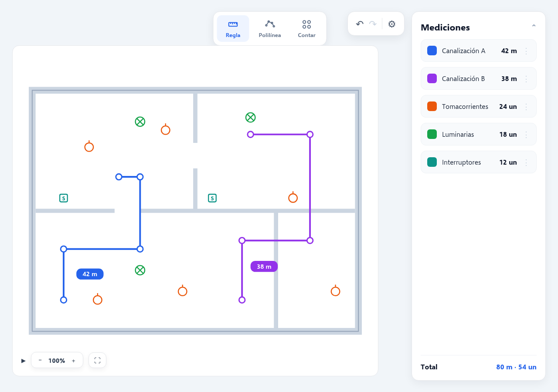Viewport: 558px width, 392px height.
Task: Select the luminaire symbol in bottom-left room
Action: 140,270
